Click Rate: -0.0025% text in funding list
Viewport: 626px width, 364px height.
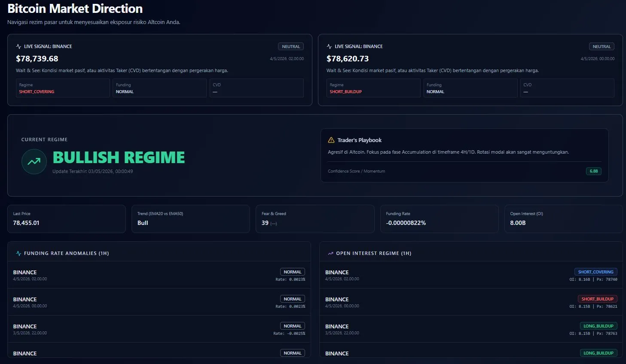(289, 334)
